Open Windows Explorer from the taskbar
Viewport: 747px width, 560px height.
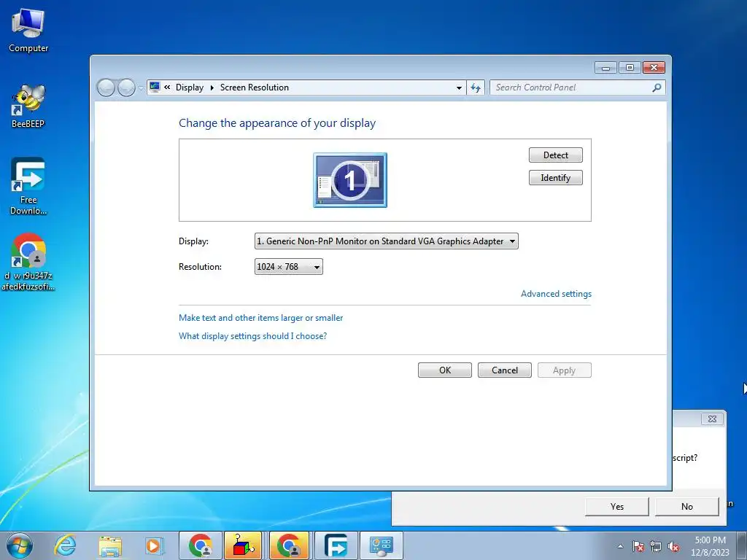point(110,545)
